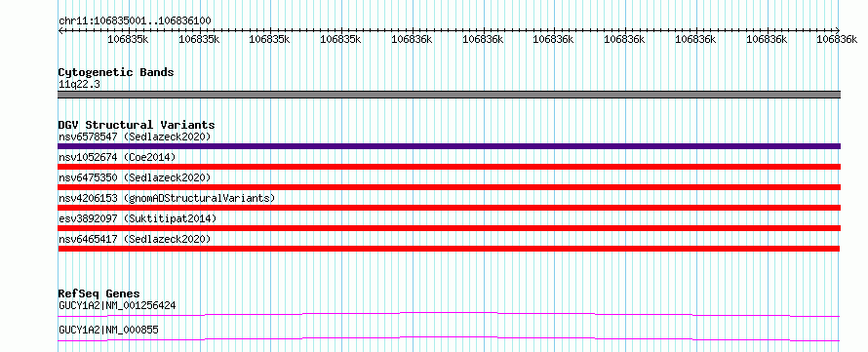This screenshot has width=868, height=352.
Task: Click the nsv6465417 (Sedlazeck2020) label
Action: [135, 239]
